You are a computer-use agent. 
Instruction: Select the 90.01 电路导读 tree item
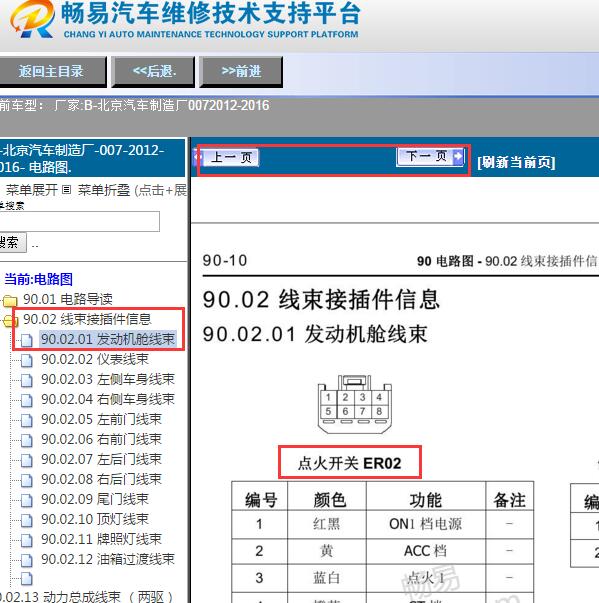pos(68,299)
